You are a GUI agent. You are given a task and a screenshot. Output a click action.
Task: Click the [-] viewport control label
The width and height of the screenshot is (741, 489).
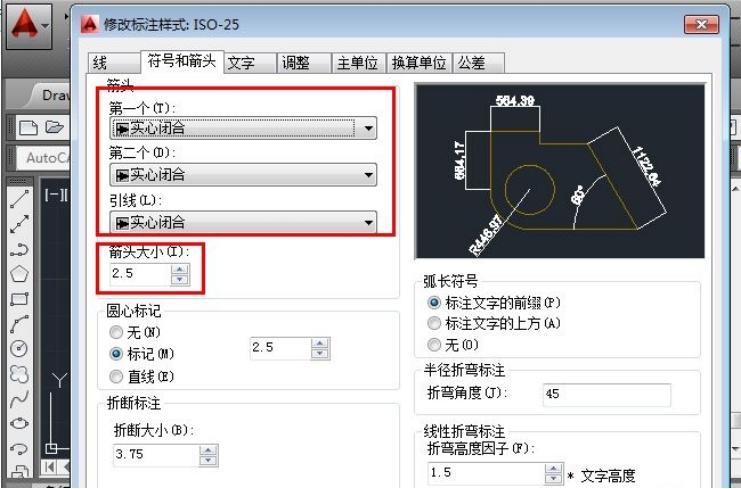tap(56, 195)
